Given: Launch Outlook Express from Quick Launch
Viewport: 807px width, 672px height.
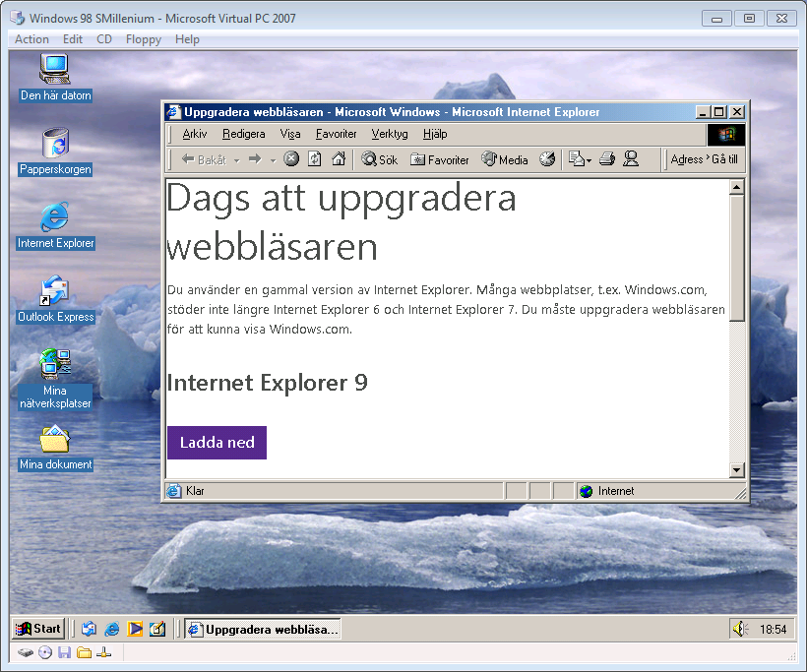Looking at the screenshot, I should pos(89,629).
